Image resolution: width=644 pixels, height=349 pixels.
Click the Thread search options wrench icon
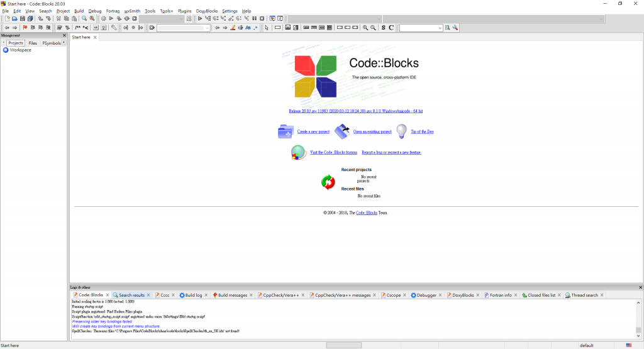455,28
